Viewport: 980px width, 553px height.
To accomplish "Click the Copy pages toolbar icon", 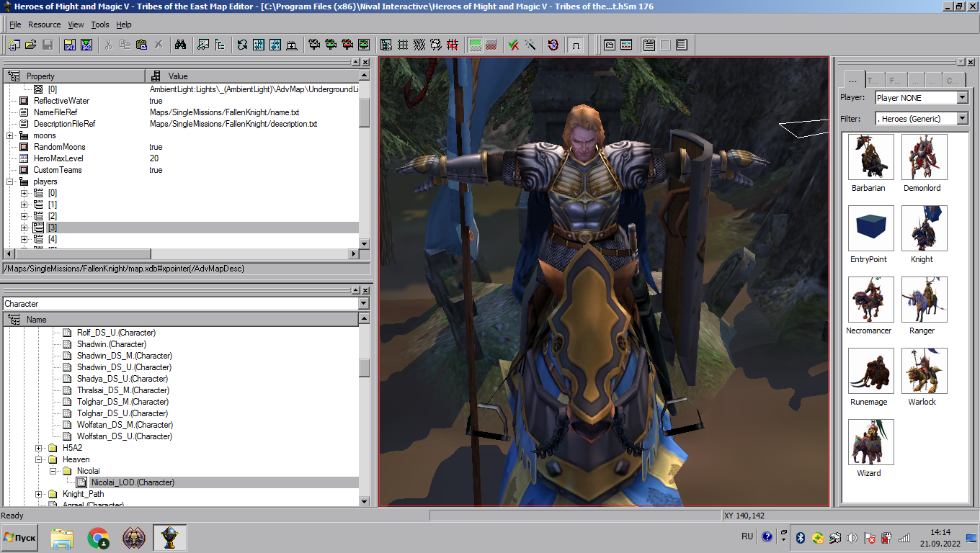I will pos(125,45).
